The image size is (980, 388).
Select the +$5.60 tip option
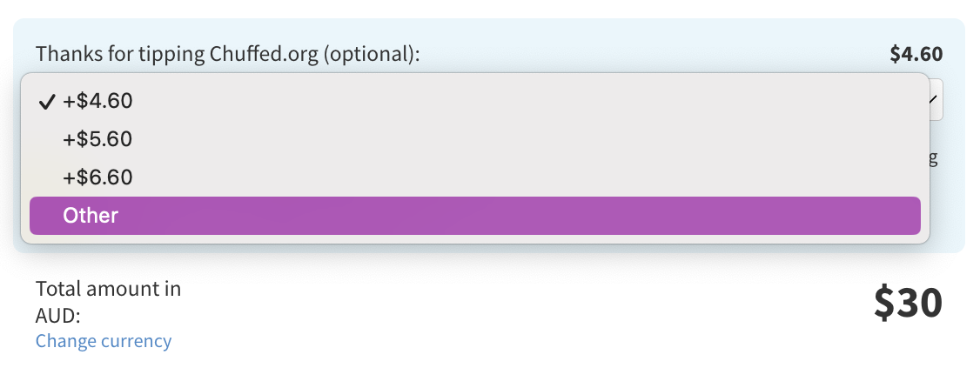[475, 139]
